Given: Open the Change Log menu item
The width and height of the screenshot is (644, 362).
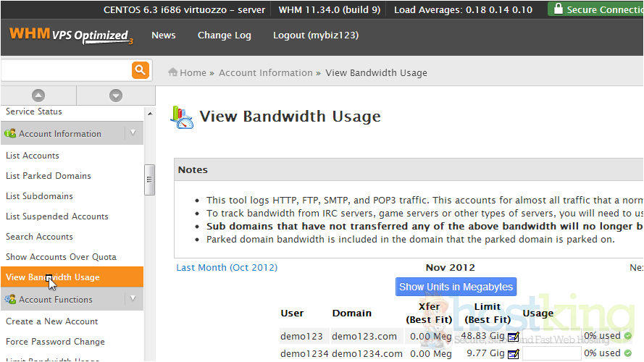Looking at the screenshot, I should tap(224, 35).
